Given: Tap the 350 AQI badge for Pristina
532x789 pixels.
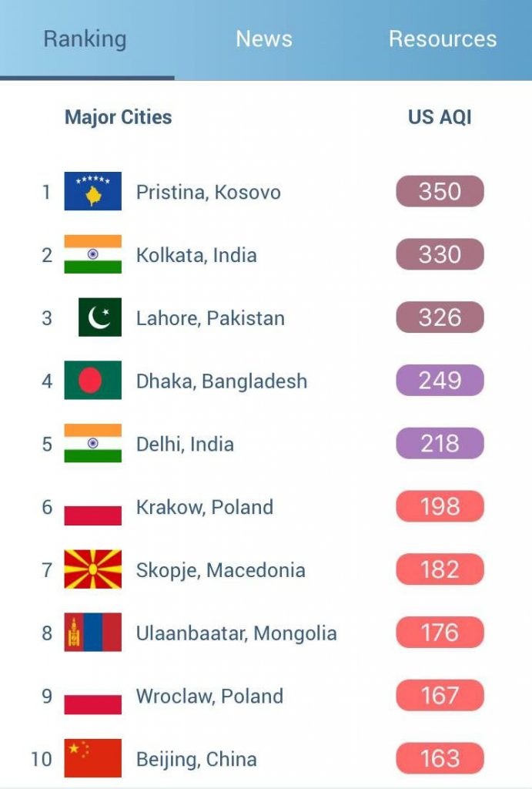Looking at the screenshot, I should 438,191.
